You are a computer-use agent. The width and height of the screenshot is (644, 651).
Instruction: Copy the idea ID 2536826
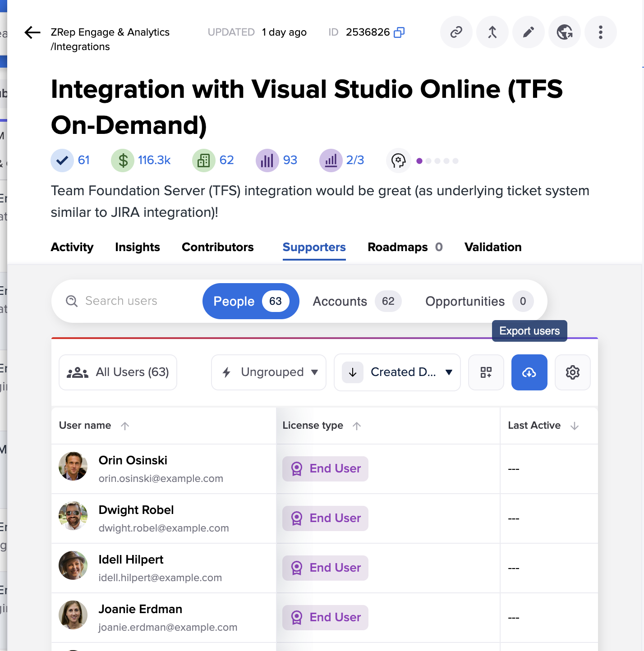click(399, 32)
